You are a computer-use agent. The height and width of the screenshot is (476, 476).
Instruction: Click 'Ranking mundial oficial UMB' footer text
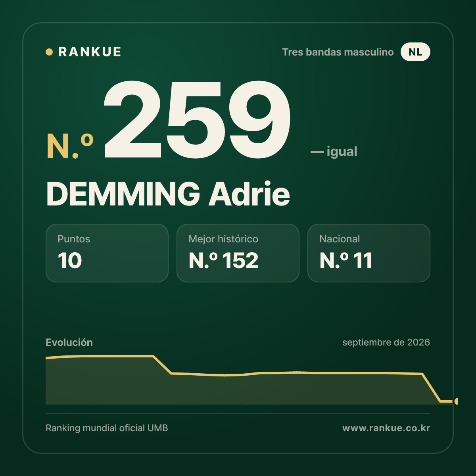coord(107,428)
